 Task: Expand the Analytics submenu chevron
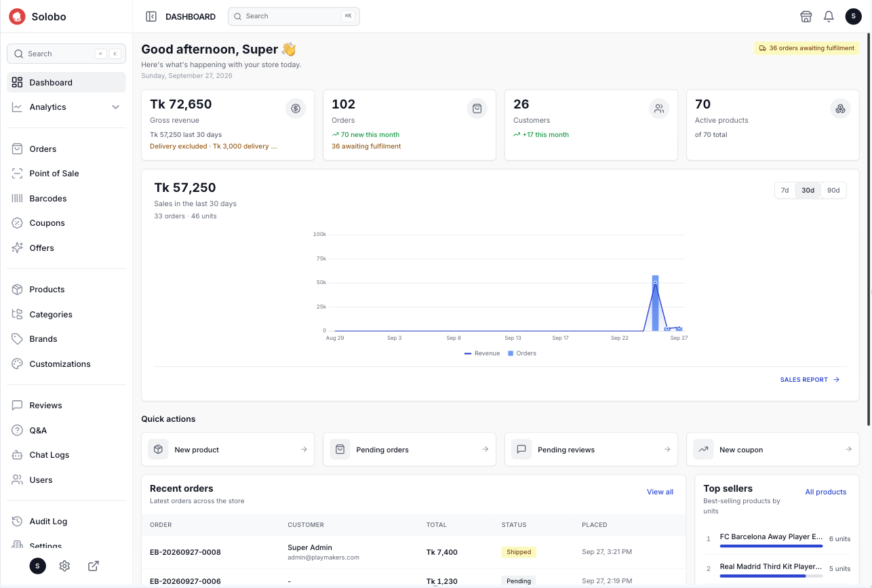(x=115, y=107)
